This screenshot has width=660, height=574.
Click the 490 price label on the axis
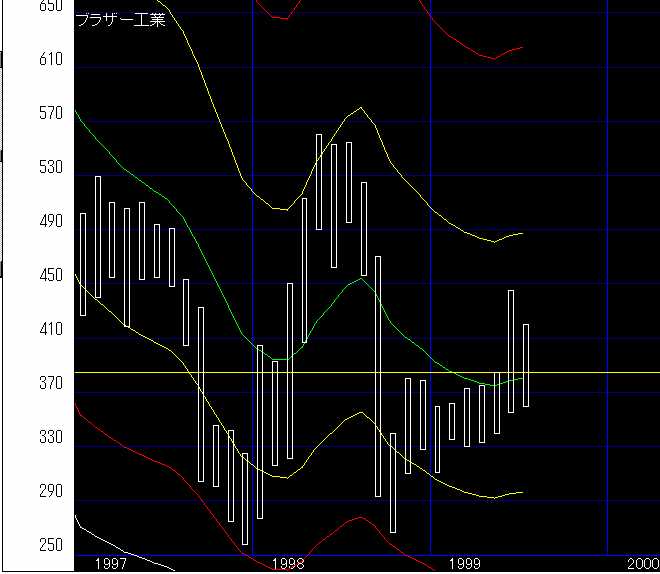click(x=50, y=222)
